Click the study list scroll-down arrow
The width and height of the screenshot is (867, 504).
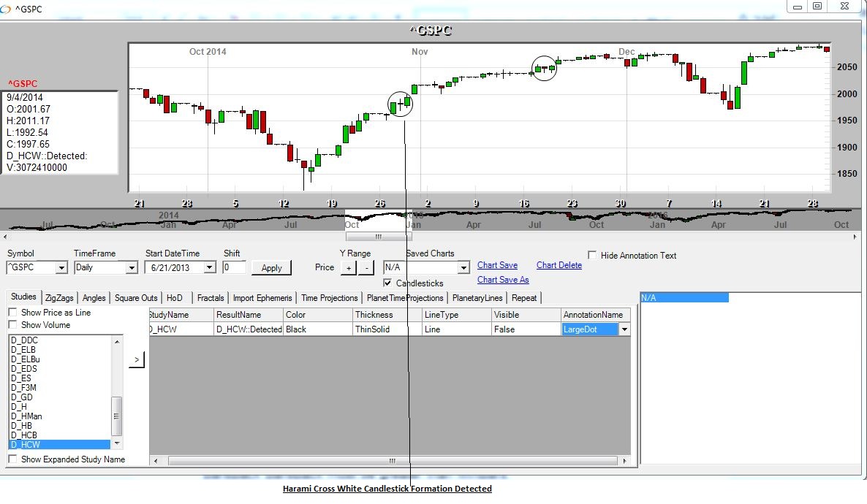pos(116,443)
